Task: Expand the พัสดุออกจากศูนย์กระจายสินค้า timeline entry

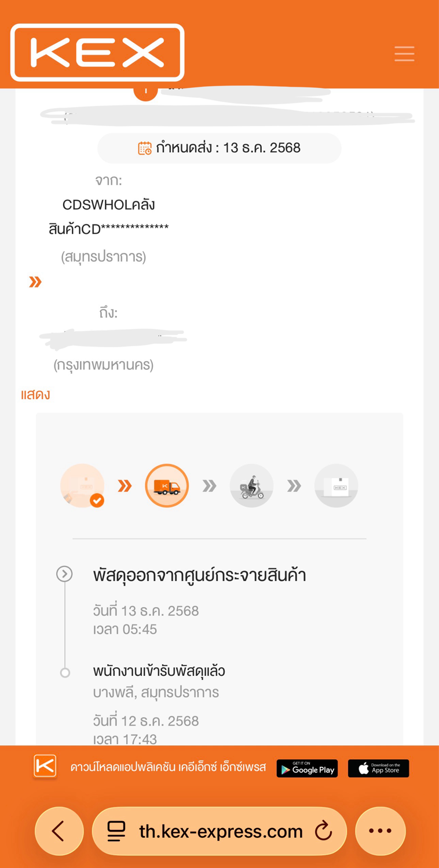Action: point(64,574)
